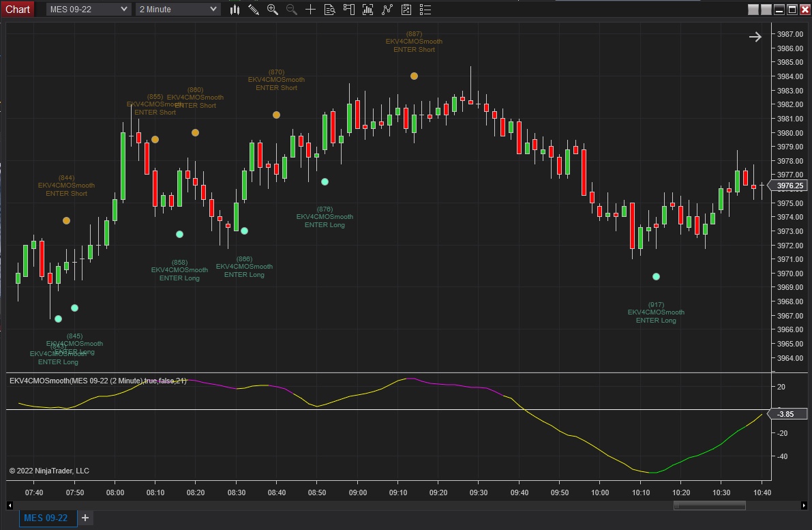Open the chart properties list icon
This screenshot has width=812, height=530.
[x=425, y=10]
